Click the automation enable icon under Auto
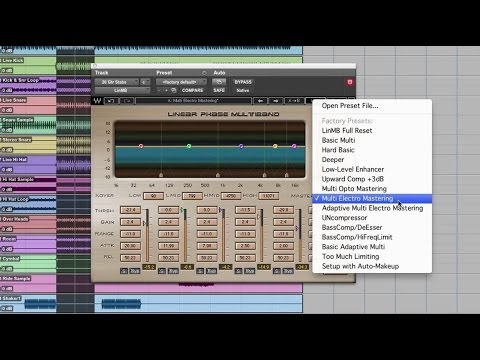The height and width of the screenshot is (360, 480). [219, 82]
